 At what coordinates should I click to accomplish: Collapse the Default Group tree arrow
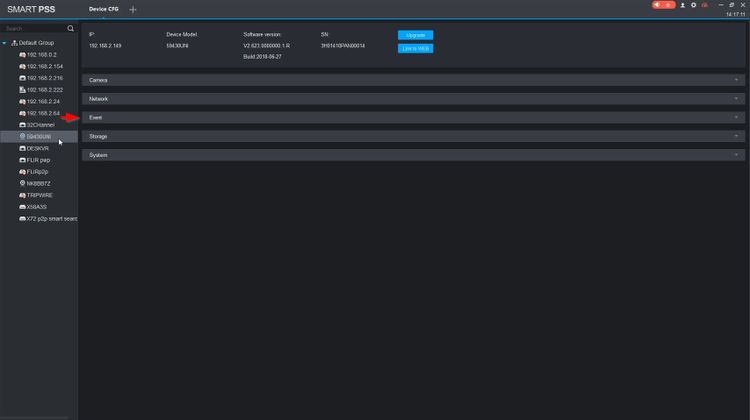4,43
